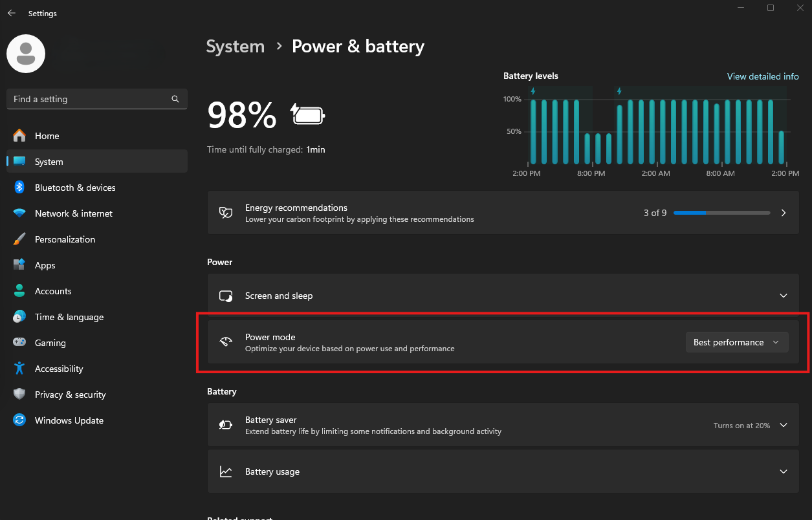Open the Power mode dropdown
The width and height of the screenshot is (812, 520).
[x=737, y=342]
